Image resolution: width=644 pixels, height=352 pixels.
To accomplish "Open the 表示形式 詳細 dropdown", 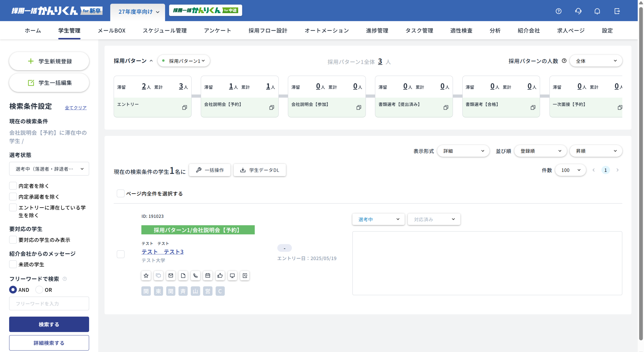I will (463, 151).
